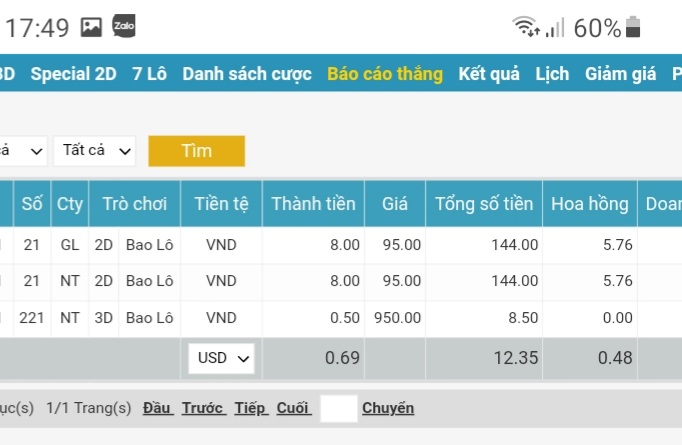
Task: Click the Trước previous-page link
Action: tap(203, 408)
